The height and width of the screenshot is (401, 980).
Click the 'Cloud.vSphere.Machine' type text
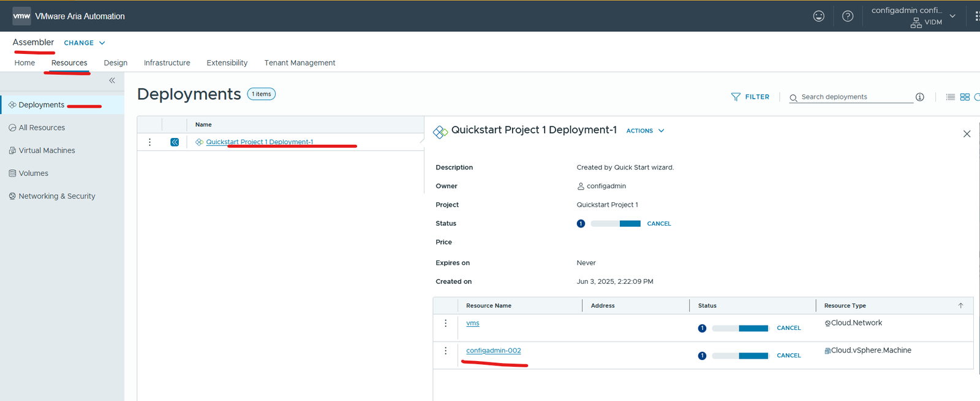point(871,350)
